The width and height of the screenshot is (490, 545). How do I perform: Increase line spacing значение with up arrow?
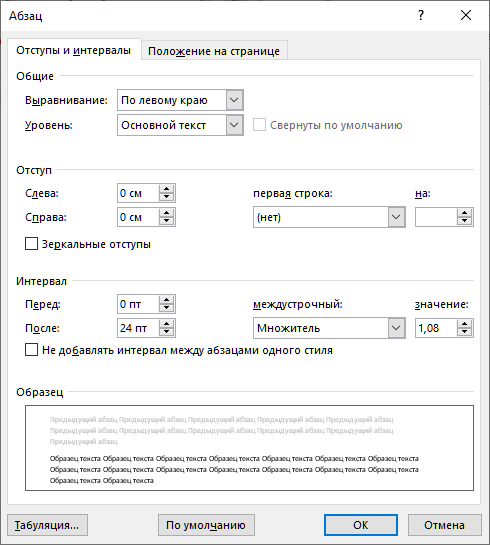click(465, 324)
